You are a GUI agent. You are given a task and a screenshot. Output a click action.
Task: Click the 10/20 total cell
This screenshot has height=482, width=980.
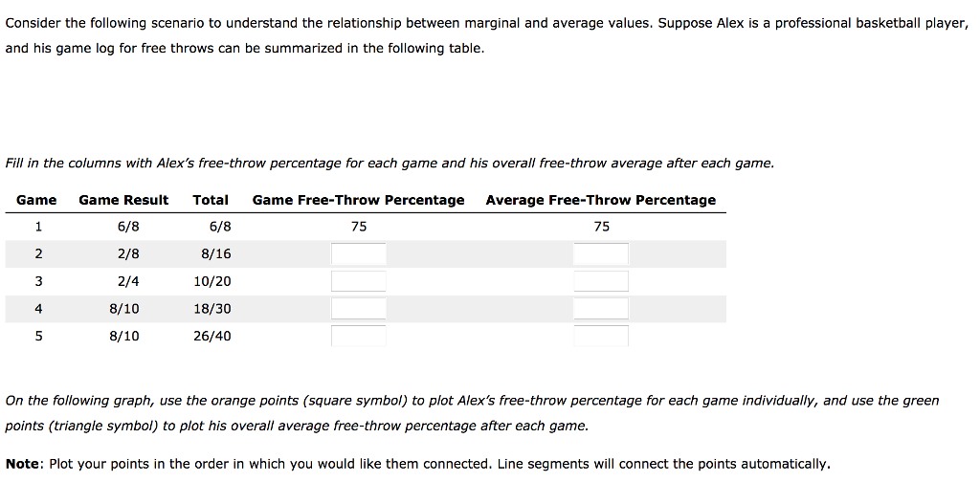tap(212, 282)
